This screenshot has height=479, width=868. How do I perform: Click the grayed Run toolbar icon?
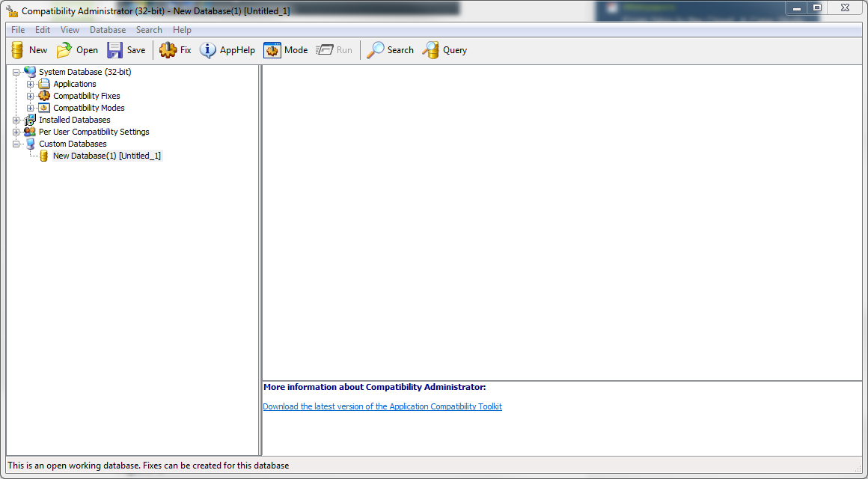pyautogui.click(x=325, y=50)
